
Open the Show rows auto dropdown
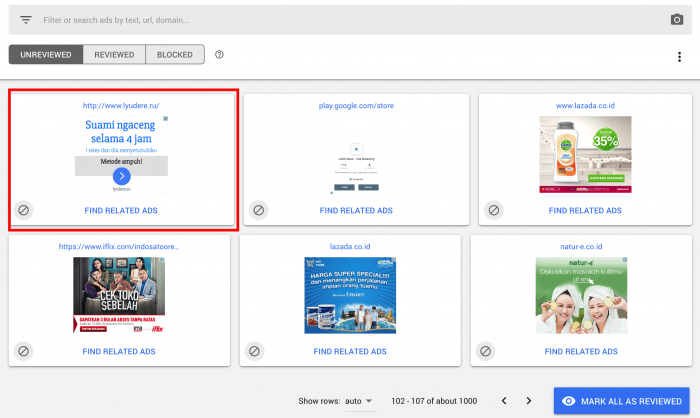[358, 401]
